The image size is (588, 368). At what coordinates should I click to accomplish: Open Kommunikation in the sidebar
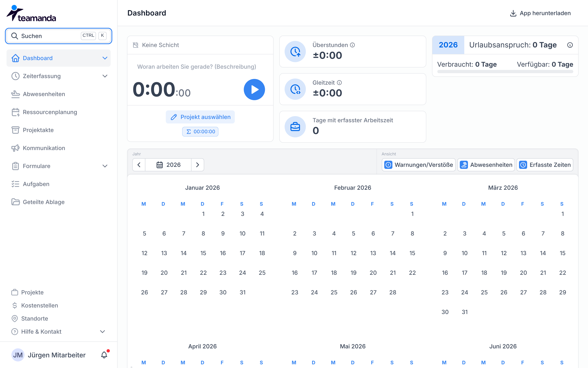(x=58, y=148)
